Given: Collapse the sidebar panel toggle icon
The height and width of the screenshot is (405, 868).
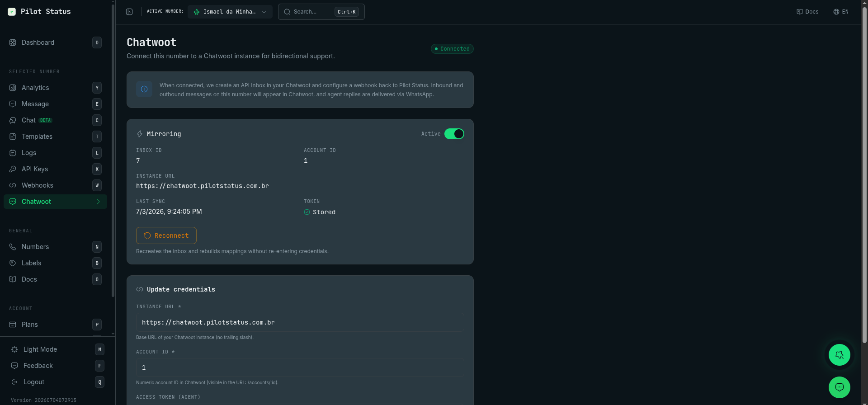Looking at the screenshot, I should [129, 12].
